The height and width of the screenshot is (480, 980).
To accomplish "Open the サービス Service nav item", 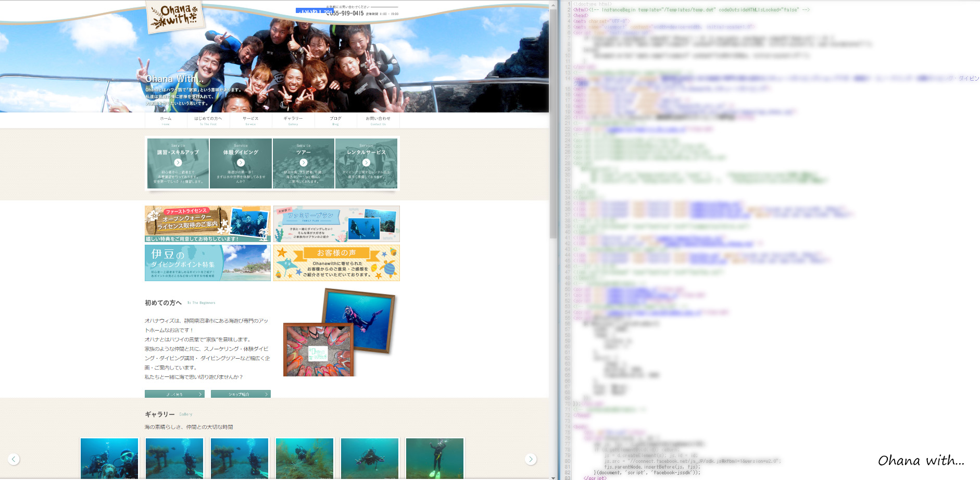I will [x=250, y=120].
